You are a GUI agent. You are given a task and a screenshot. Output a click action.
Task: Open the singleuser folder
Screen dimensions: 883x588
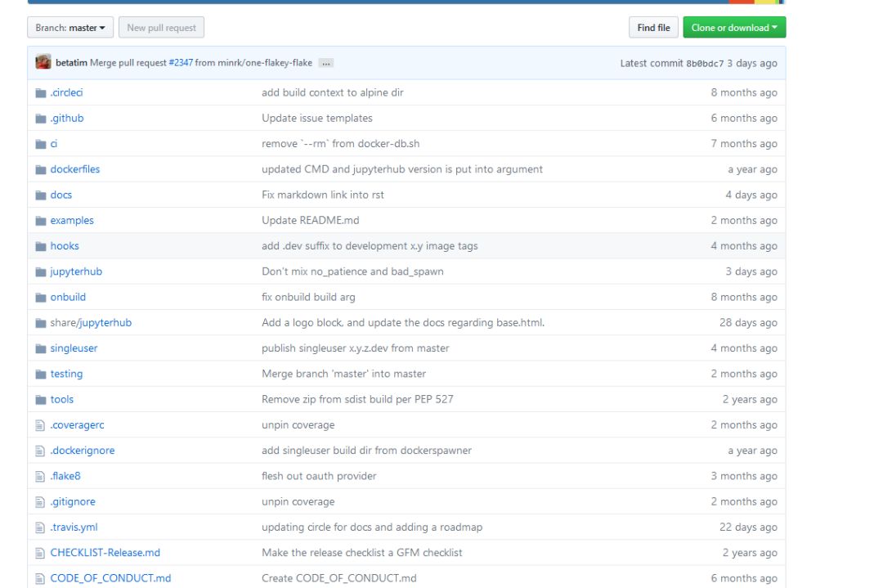[74, 348]
